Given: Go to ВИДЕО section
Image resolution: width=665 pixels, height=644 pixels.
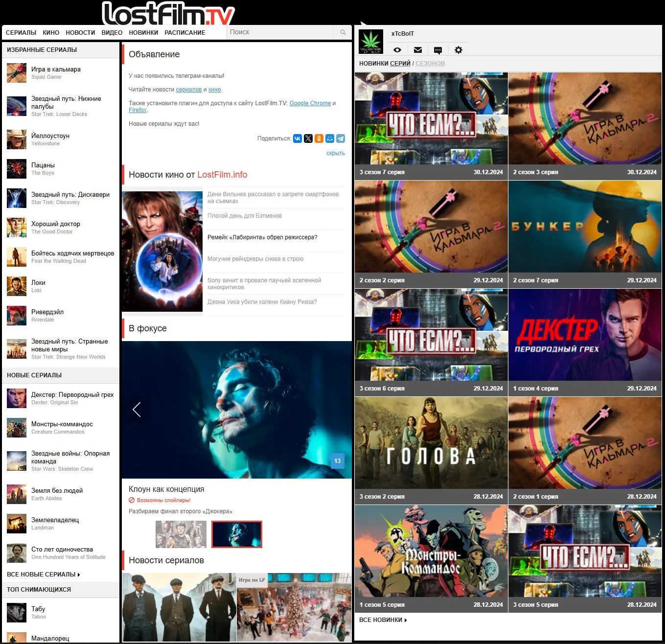Looking at the screenshot, I should click(112, 33).
